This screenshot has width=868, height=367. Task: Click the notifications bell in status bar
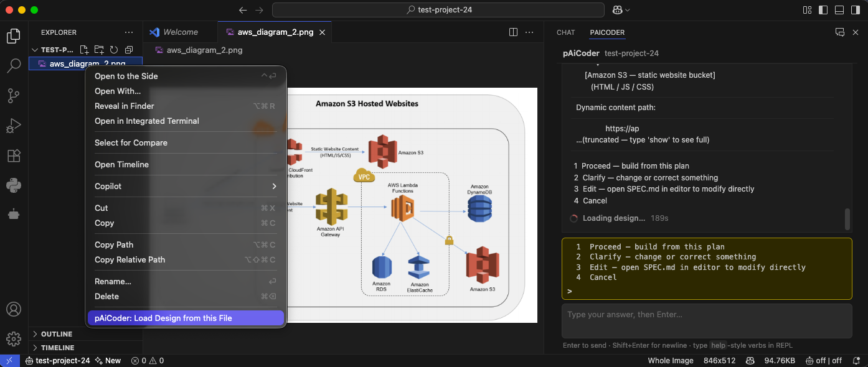click(856, 361)
